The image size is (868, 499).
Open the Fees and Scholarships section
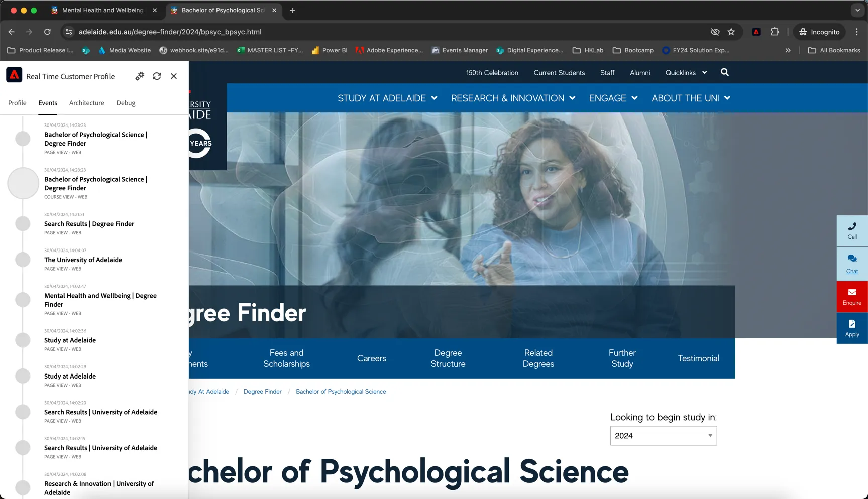pyautogui.click(x=286, y=358)
